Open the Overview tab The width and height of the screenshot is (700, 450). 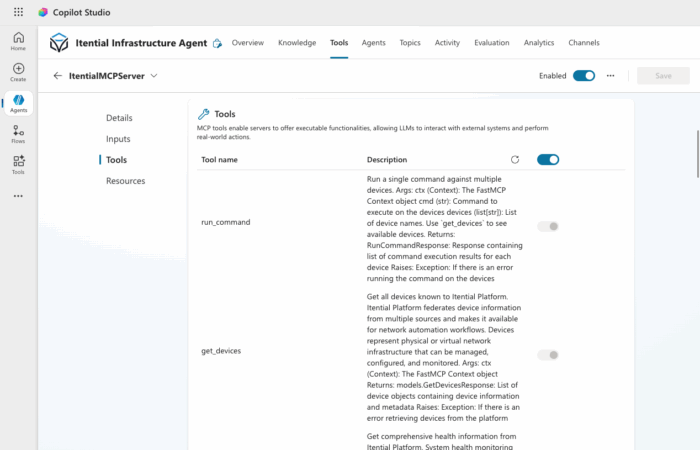pyautogui.click(x=248, y=43)
